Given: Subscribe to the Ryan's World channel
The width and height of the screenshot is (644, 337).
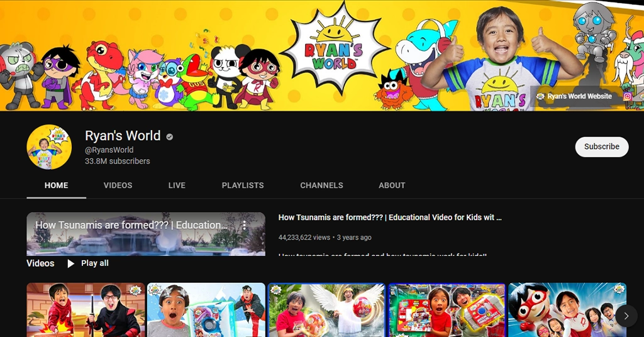Looking at the screenshot, I should pyautogui.click(x=602, y=146).
